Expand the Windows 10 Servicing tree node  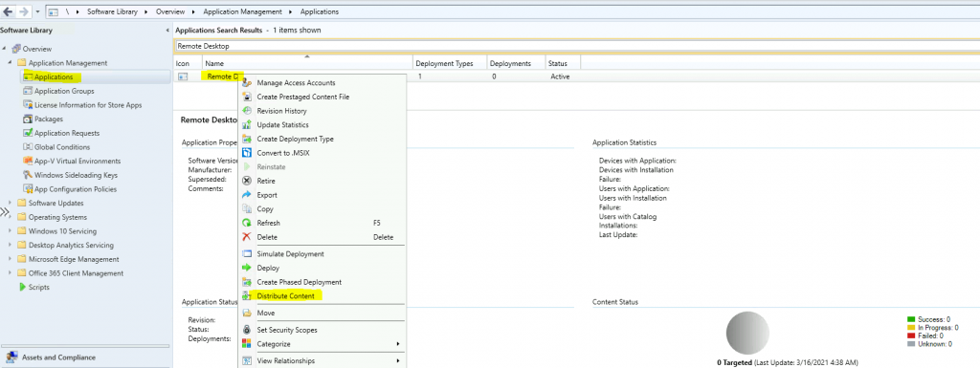tap(10, 231)
